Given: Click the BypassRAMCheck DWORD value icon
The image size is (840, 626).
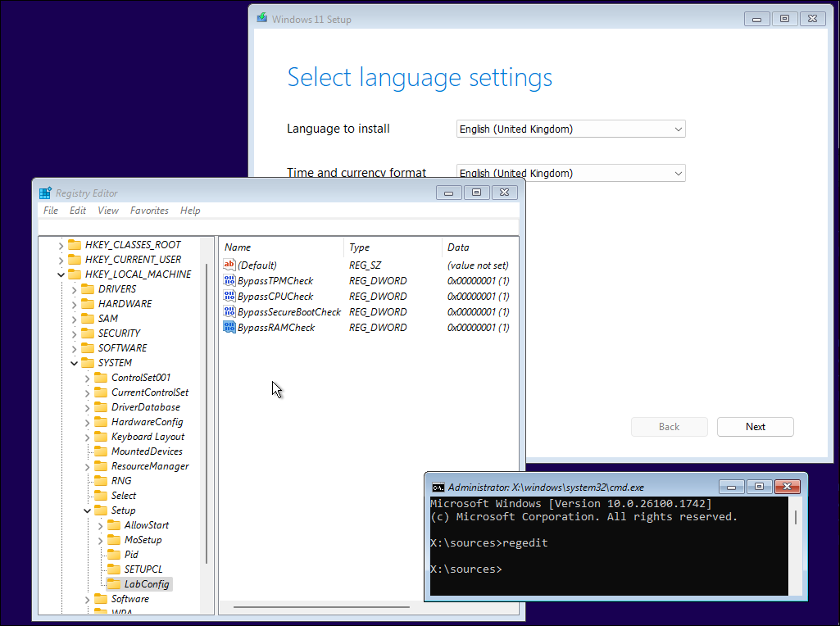Looking at the screenshot, I should coord(229,328).
